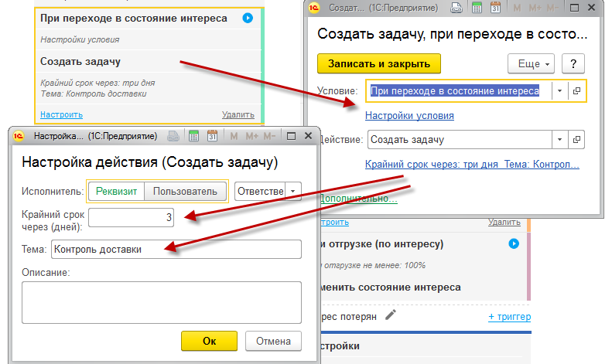The image size is (612, 364).
Task: Click print icon in Настройка window title bar
Action: pyautogui.click(x=173, y=136)
